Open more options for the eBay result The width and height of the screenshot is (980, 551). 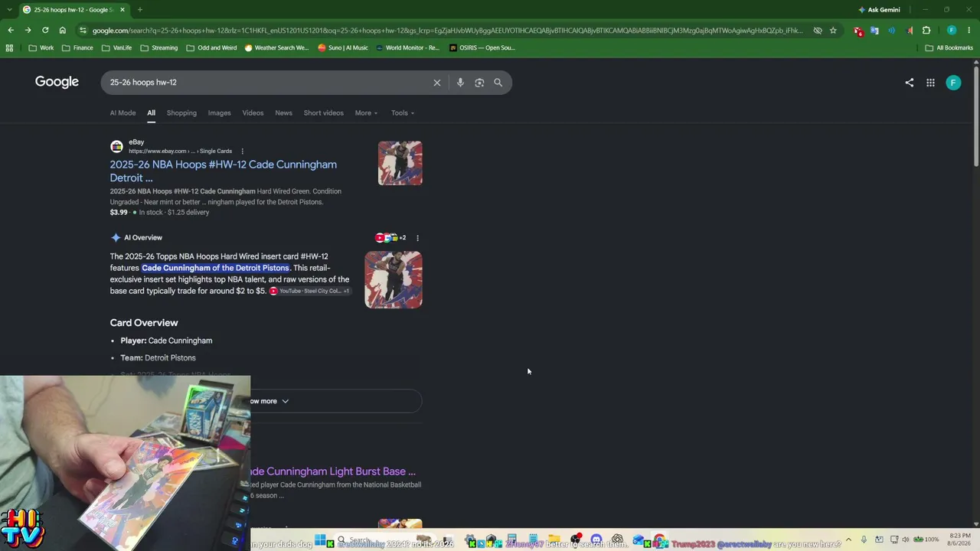[242, 152]
